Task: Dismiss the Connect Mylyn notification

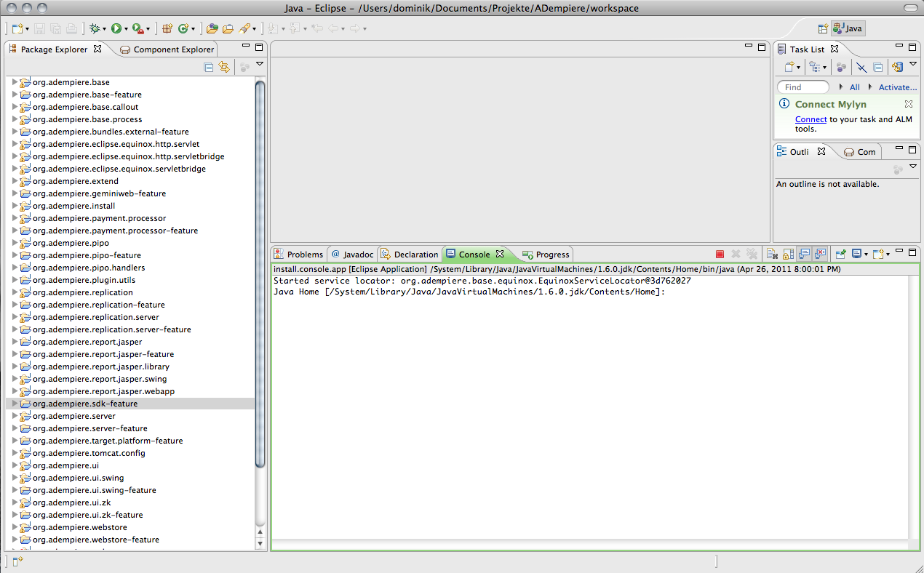Action: [909, 104]
